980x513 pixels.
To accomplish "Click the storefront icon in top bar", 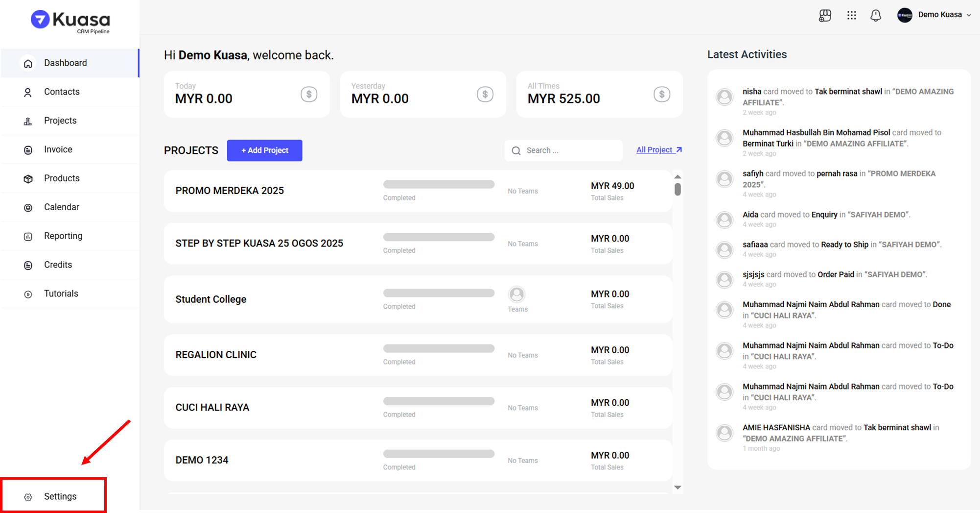I will coord(825,16).
